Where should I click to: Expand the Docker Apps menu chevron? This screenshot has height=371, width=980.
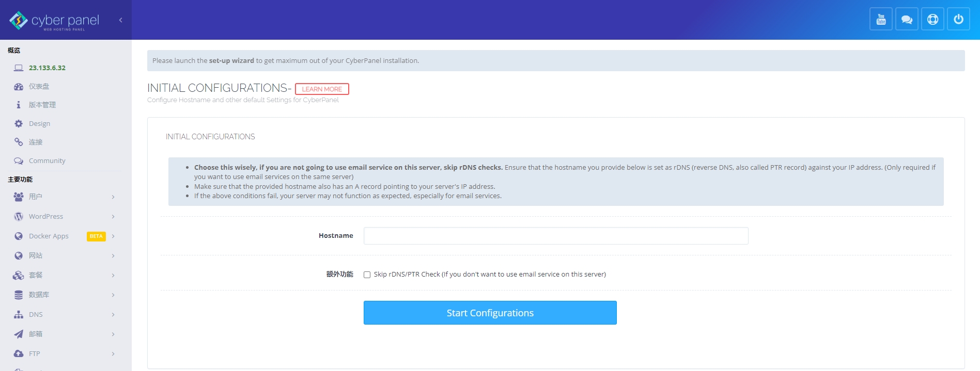point(113,236)
